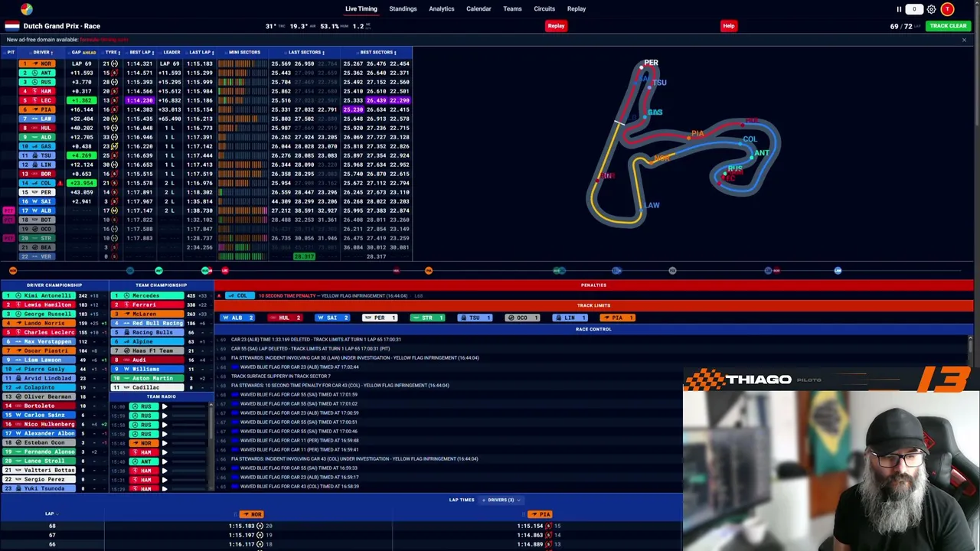Seek the 16:00 RUS radio progress bar
Viewport: 980px width, 551px height.
(189, 406)
